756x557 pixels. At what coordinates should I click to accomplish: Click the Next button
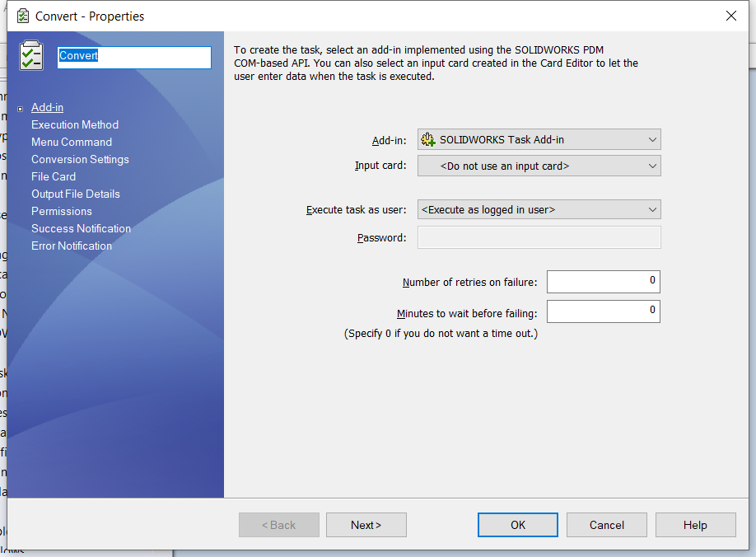pos(366,525)
